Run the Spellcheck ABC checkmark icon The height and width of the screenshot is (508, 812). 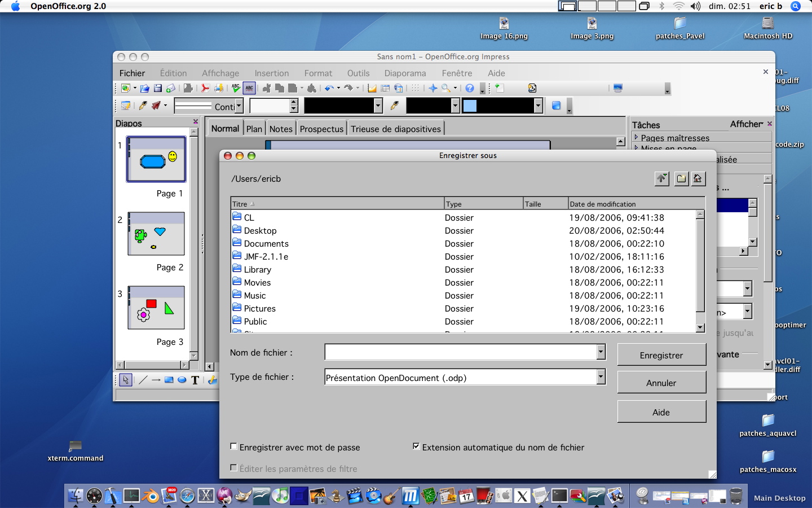pos(236,88)
